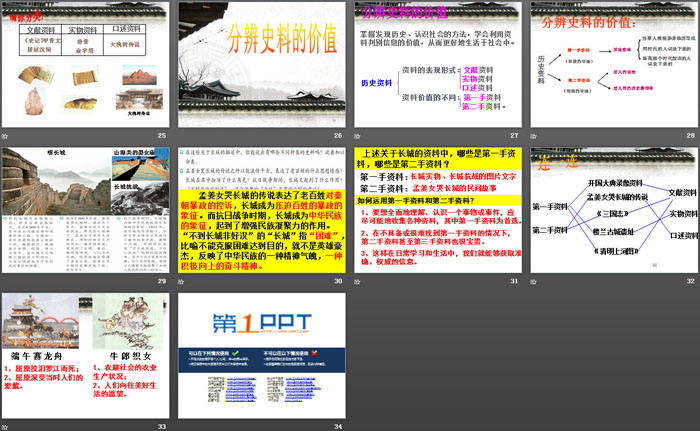Click the animation star icon under slide 26

pyautogui.click(x=182, y=136)
